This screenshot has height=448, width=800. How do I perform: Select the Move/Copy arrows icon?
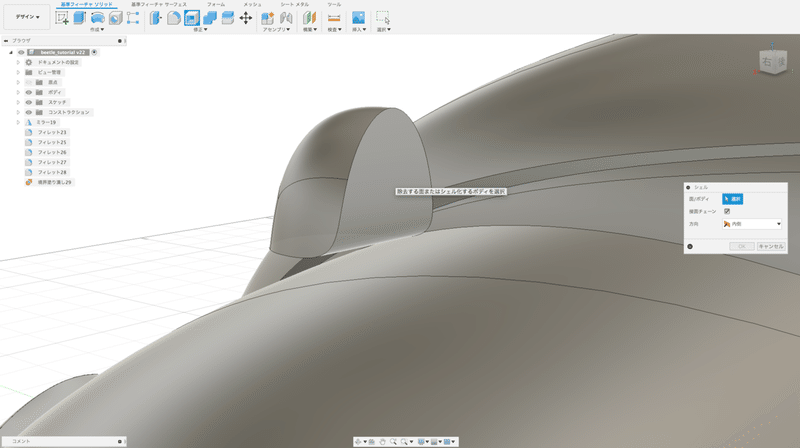pos(245,18)
